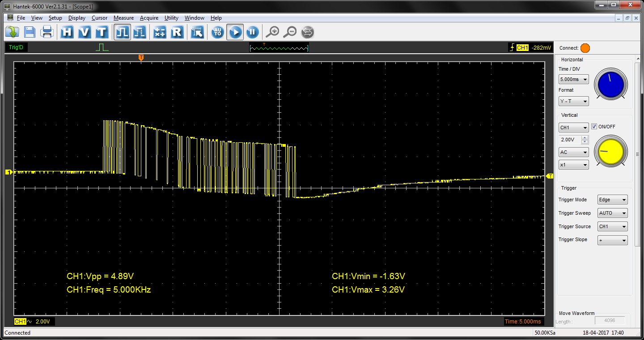Open the Acquire menu
The width and height of the screenshot is (644, 340).
click(x=149, y=18)
